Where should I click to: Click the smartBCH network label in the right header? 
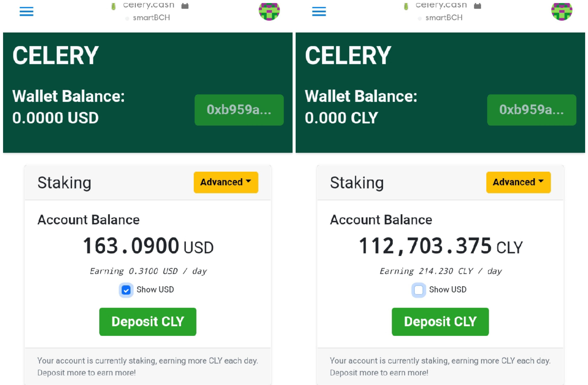[x=444, y=18]
